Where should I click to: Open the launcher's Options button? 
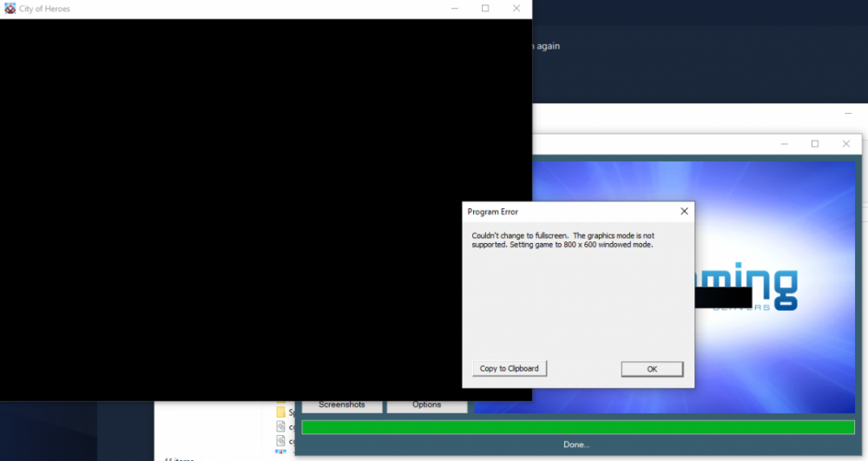point(426,405)
